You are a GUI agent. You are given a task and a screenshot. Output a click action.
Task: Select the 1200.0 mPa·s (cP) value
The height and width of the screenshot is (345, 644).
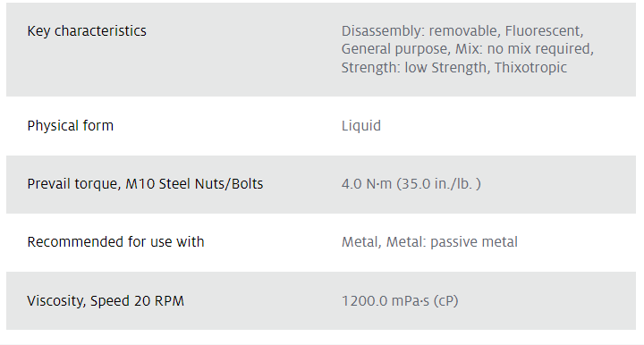tap(400, 301)
